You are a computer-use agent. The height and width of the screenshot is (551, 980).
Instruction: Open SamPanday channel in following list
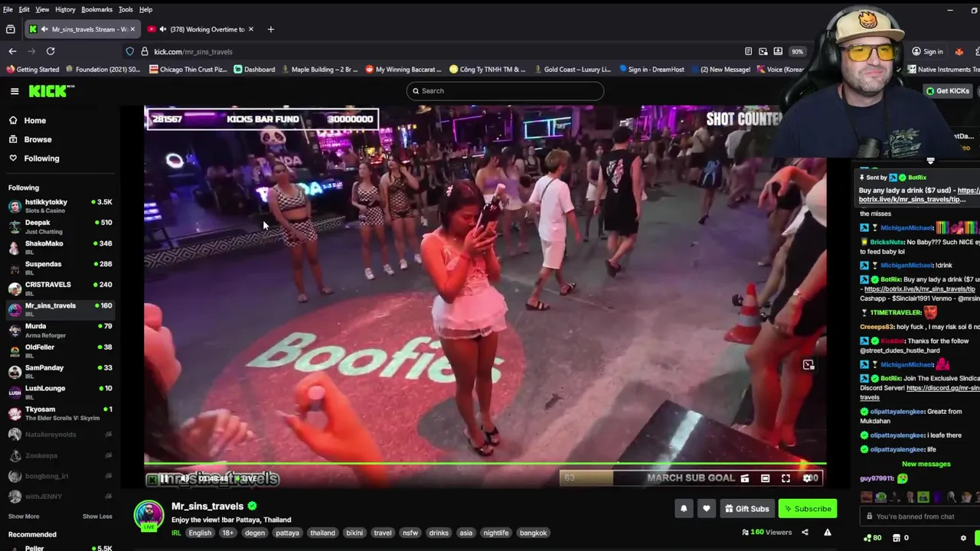[x=60, y=371]
